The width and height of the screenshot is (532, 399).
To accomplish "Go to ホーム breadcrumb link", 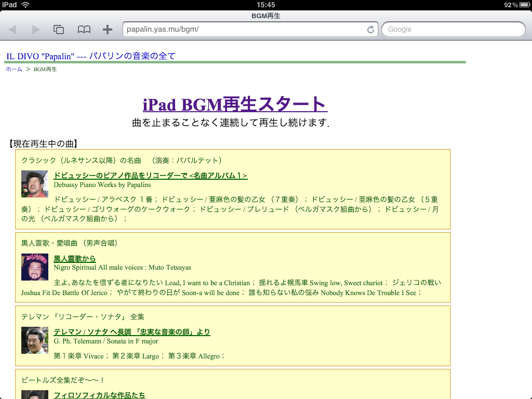I will coord(14,69).
